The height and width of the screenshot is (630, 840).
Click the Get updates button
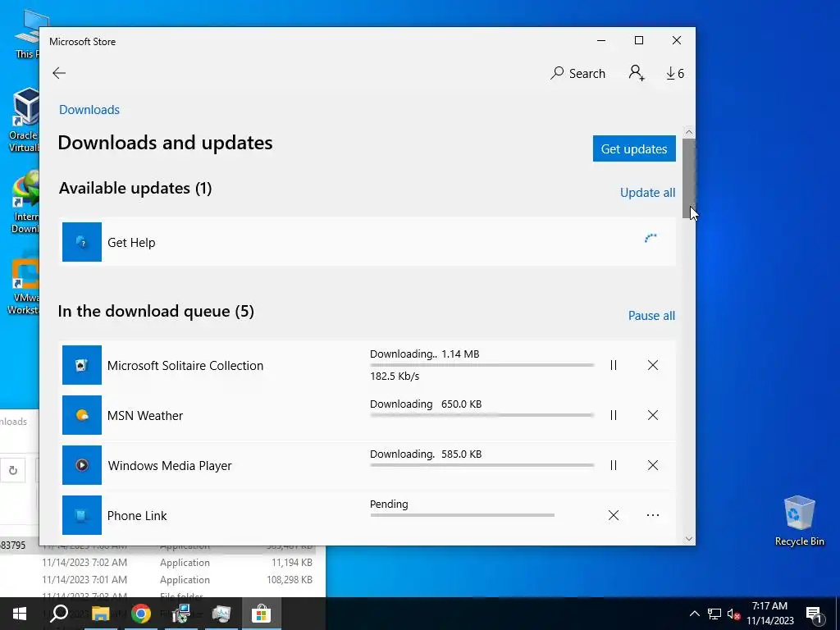tap(634, 148)
